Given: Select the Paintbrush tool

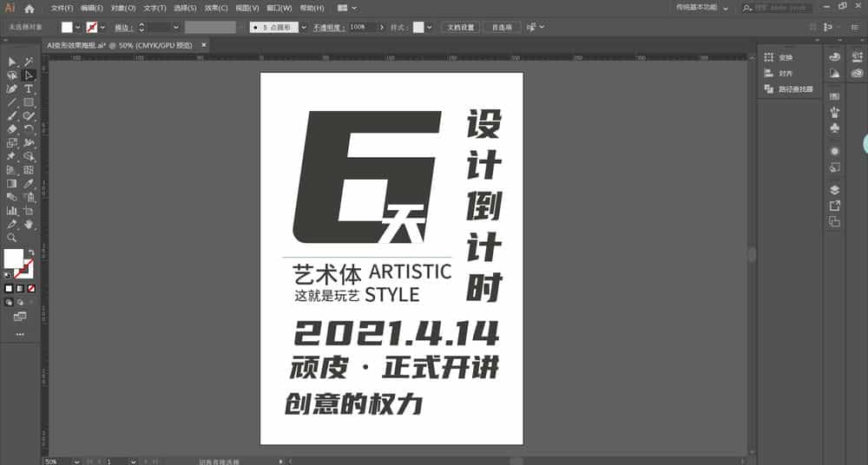Looking at the screenshot, I should pos(12,115).
